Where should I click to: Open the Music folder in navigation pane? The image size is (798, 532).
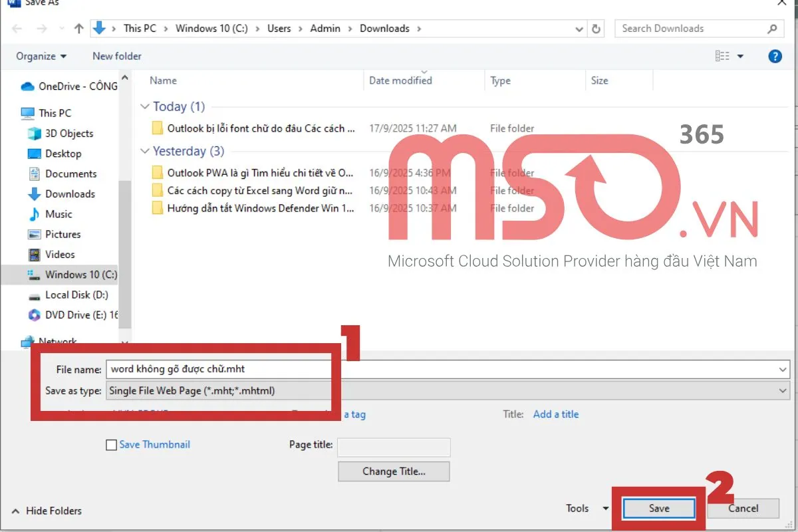[59, 214]
